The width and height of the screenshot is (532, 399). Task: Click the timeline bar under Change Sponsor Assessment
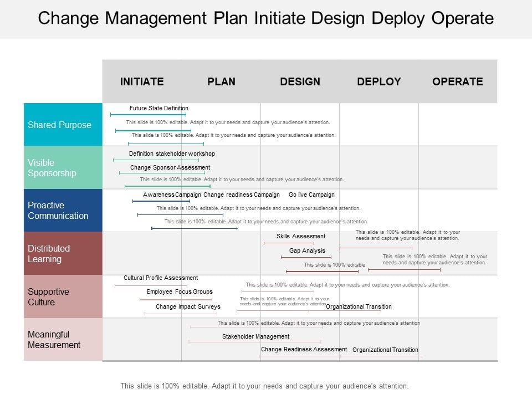click(x=162, y=173)
